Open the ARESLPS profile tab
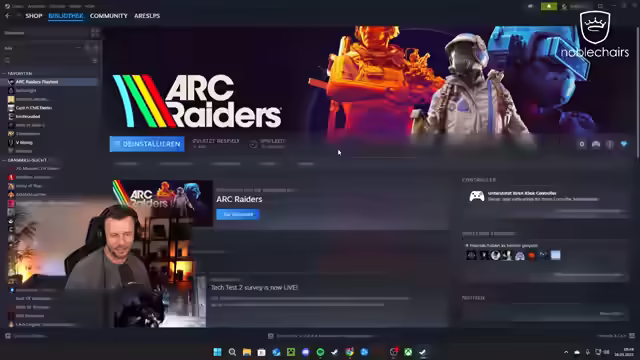The width and height of the screenshot is (640, 360). point(147,16)
